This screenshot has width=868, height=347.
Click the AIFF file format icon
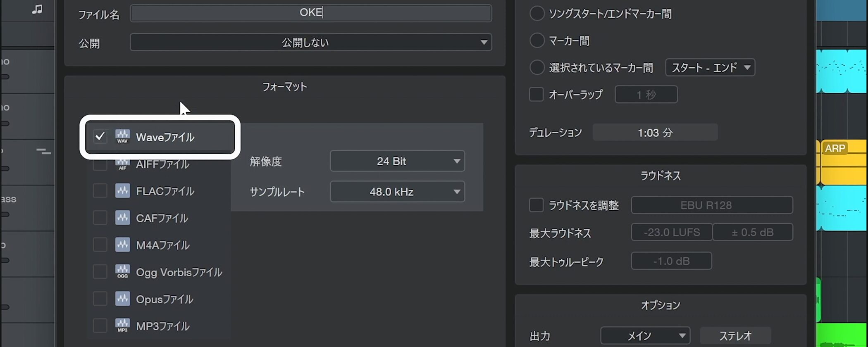tap(122, 165)
